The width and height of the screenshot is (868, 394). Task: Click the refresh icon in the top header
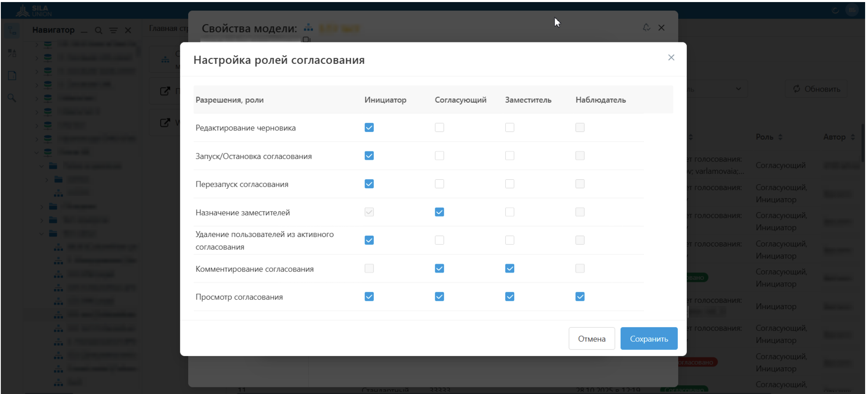point(835,10)
